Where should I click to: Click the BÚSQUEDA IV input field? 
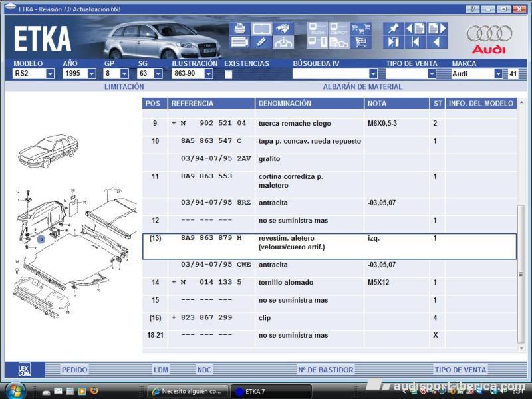[331, 74]
